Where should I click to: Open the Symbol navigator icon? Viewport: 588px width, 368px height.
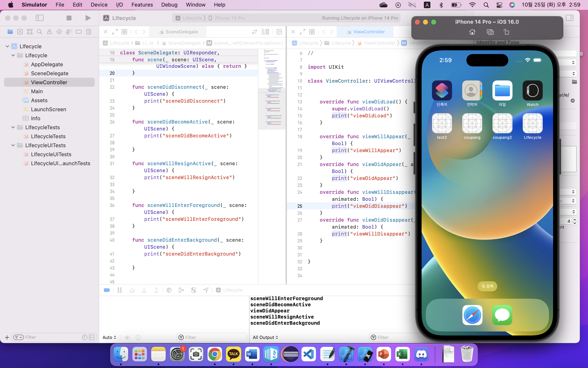pos(30,32)
